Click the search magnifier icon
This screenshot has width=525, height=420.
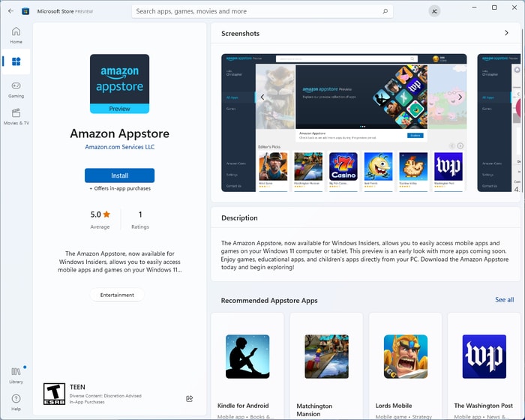point(385,11)
